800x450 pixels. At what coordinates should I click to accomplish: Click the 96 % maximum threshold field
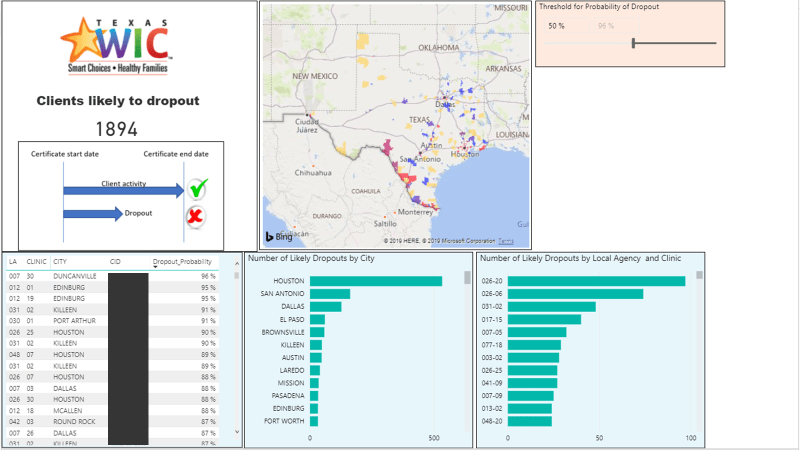coord(606,25)
